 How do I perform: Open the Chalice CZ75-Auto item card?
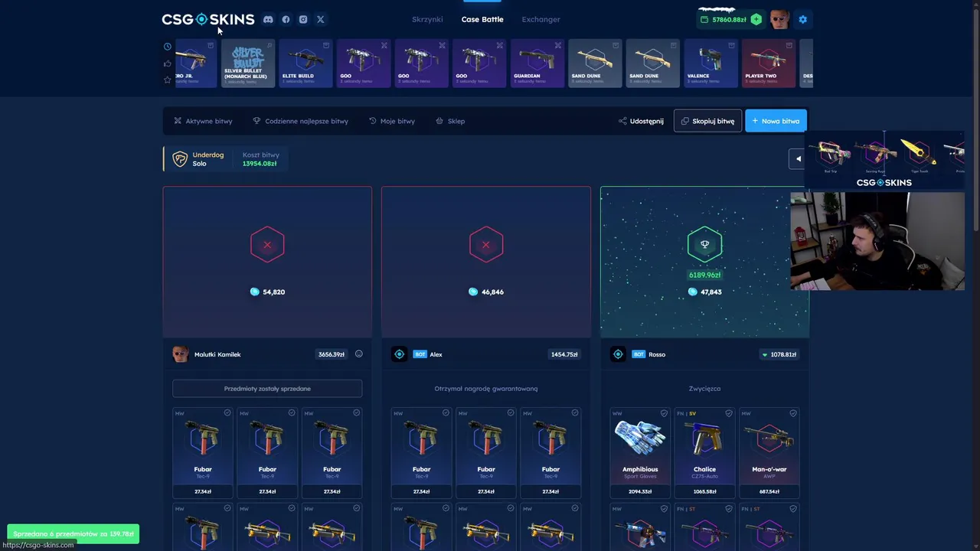pyautogui.click(x=704, y=453)
